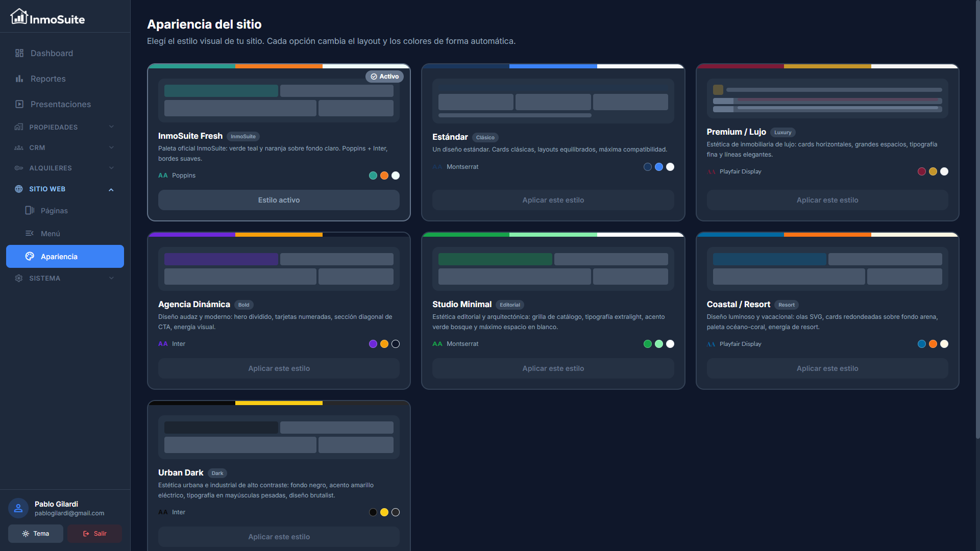Click the Dashboard grid icon
Image resolution: width=980 pixels, height=551 pixels.
click(19, 53)
